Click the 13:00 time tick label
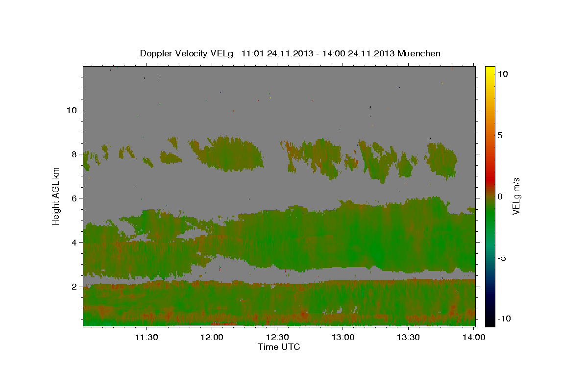 (x=343, y=337)
